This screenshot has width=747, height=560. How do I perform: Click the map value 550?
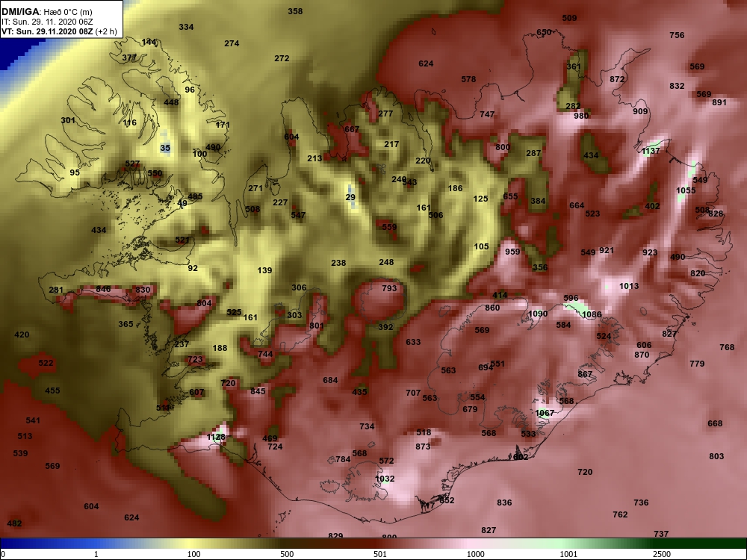click(155, 173)
